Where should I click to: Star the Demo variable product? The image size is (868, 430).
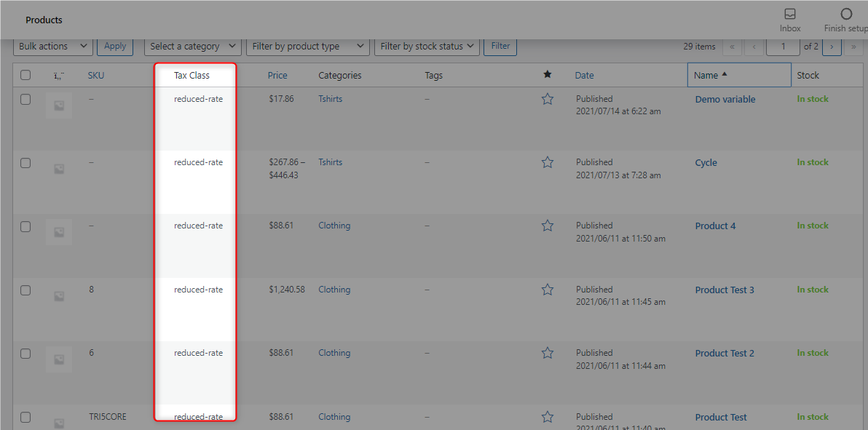(x=548, y=99)
